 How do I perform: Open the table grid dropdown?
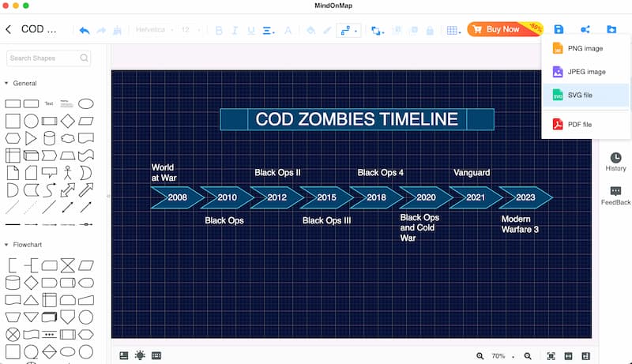click(x=453, y=30)
